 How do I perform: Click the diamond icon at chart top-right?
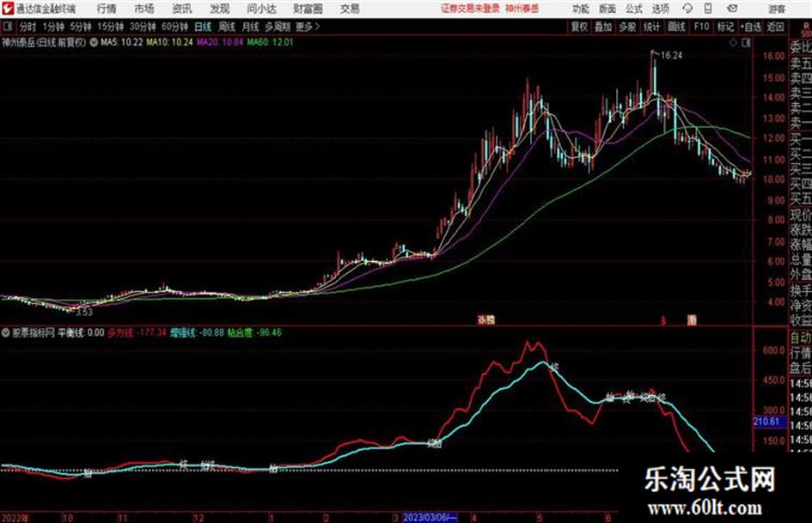[733, 43]
